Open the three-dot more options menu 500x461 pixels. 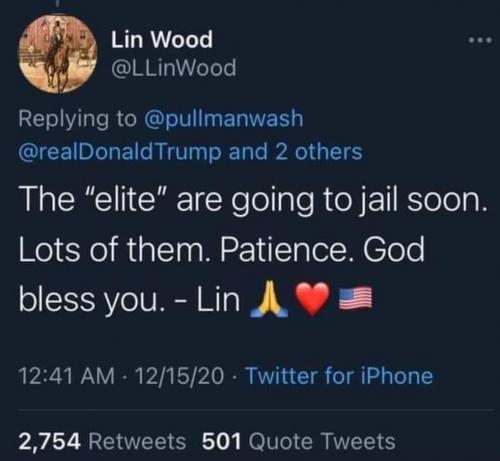[480, 41]
